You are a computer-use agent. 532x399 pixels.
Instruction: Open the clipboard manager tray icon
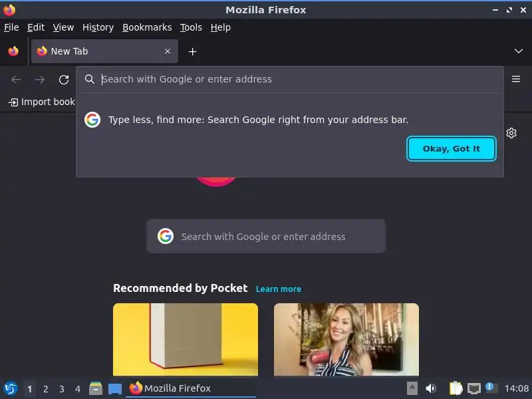point(456,388)
